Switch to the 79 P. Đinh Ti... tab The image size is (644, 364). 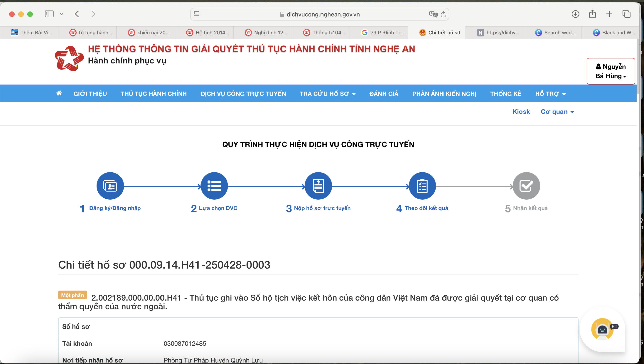click(379, 32)
